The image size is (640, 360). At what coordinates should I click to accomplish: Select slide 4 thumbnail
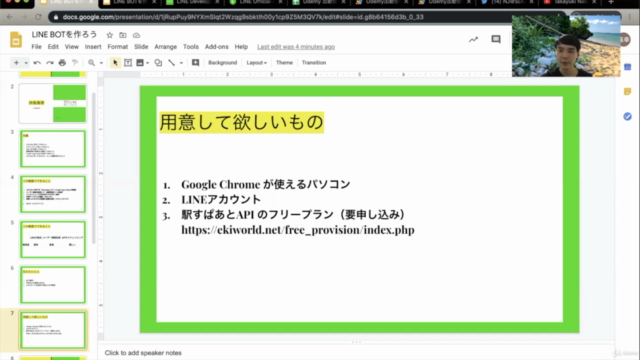click(53, 194)
